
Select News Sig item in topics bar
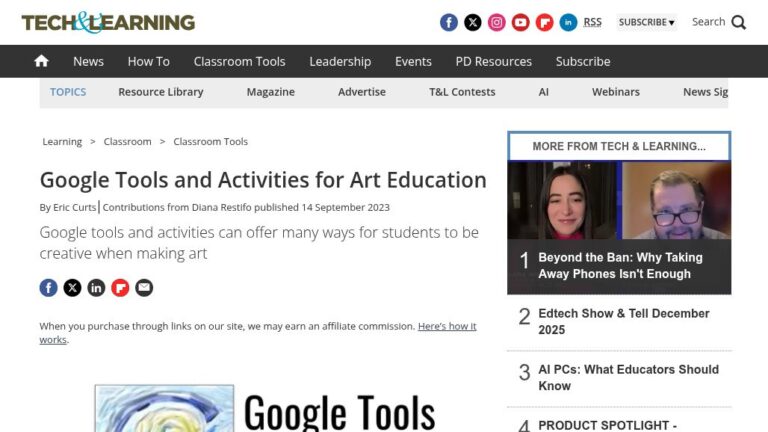705,92
